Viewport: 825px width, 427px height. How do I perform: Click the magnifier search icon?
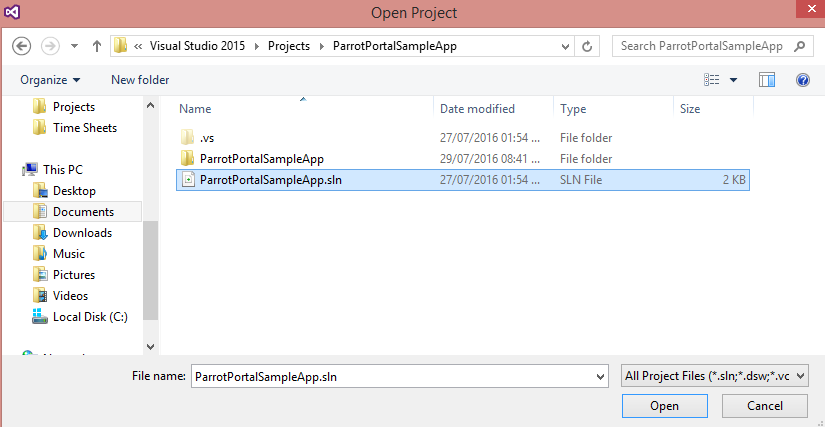pyautogui.click(x=799, y=46)
